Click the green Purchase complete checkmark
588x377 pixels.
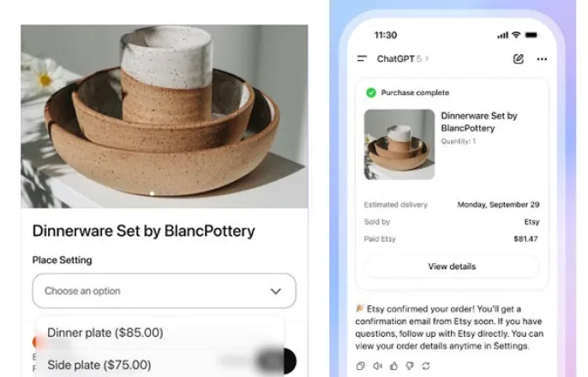click(371, 93)
